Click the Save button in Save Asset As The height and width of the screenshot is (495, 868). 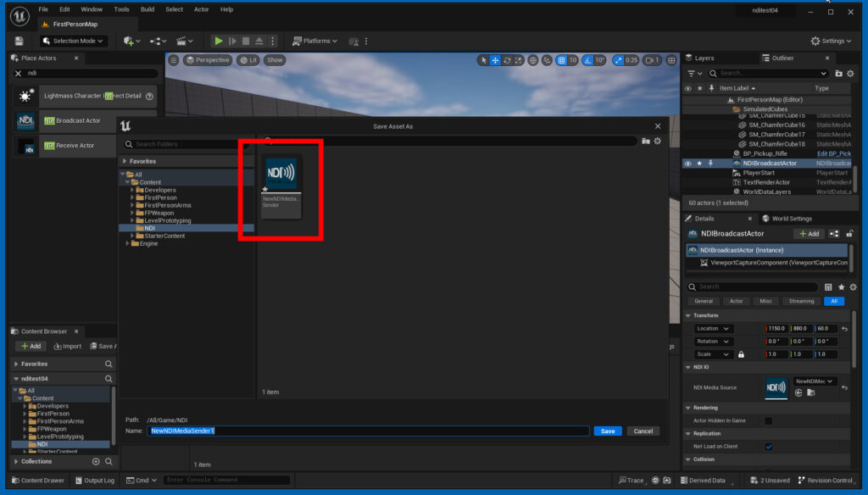pyautogui.click(x=608, y=431)
